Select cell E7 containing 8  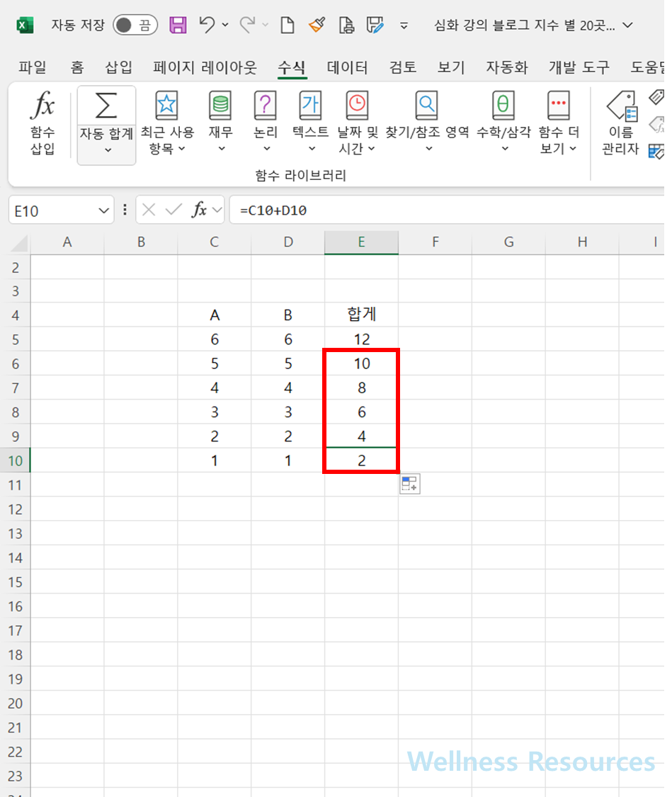point(362,388)
